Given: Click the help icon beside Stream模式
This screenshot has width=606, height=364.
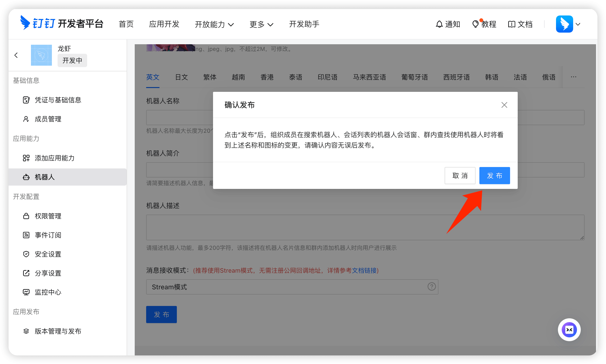Looking at the screenshot, I should pos(432,286).
